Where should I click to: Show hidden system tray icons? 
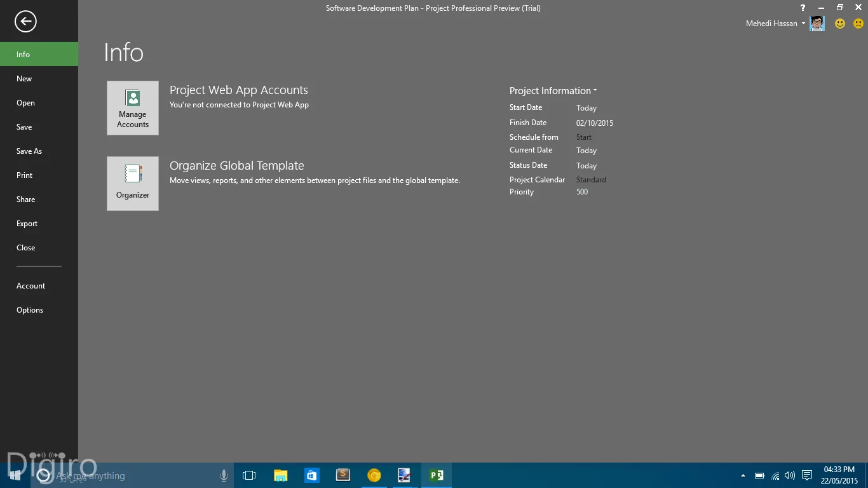tap(743, 475)
